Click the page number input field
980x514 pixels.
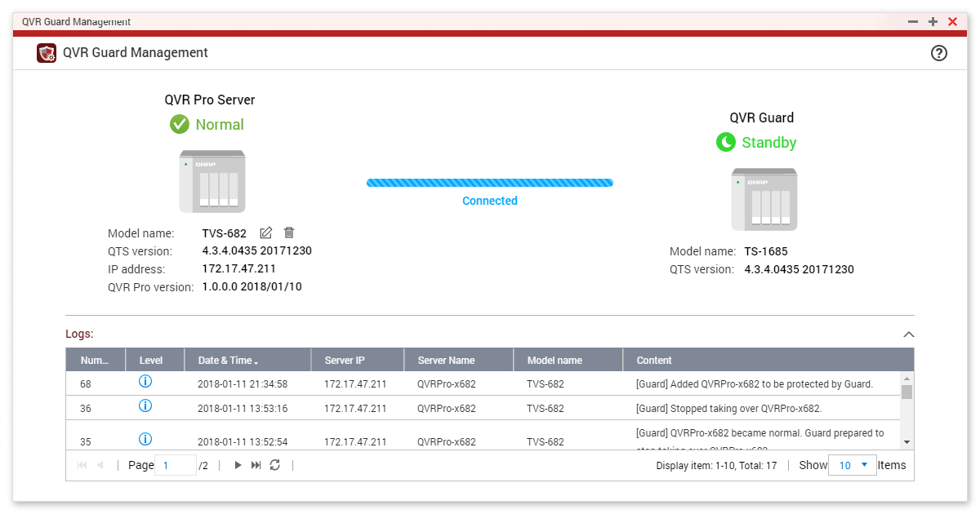click(x=176, y=465)
